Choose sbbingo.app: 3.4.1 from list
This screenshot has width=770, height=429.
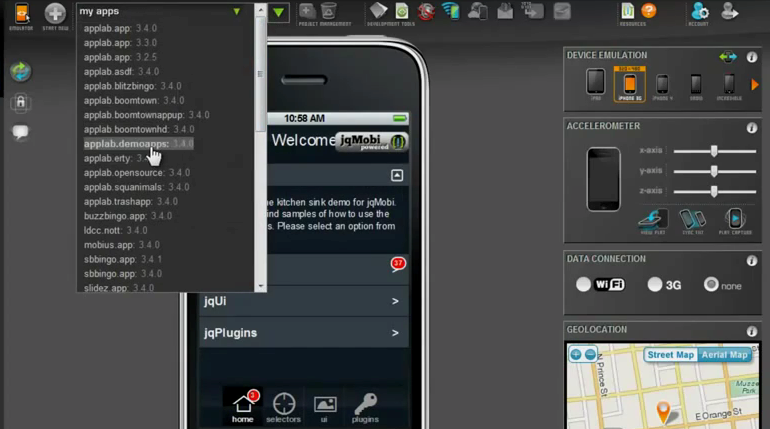click(123, 259)
